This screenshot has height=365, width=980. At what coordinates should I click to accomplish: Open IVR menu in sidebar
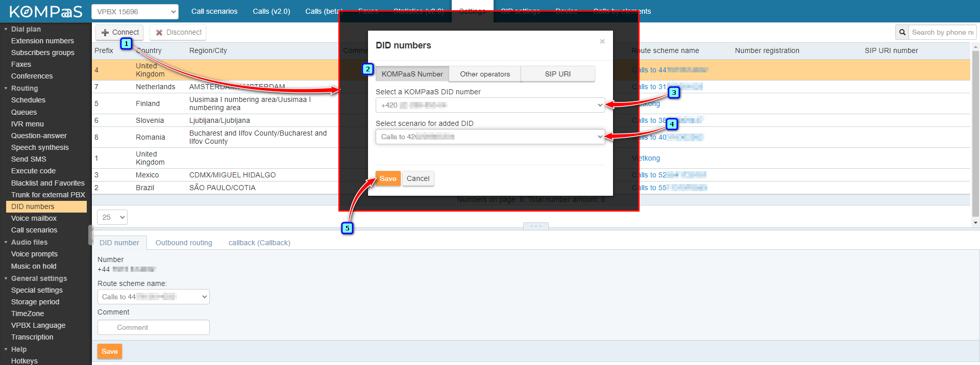pyautogui.click(x=28, y=124)
